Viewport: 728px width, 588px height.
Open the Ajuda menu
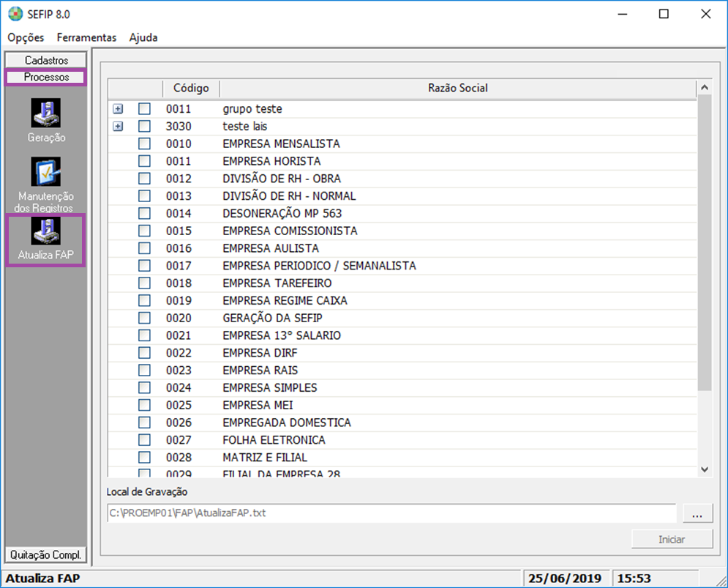click(x=143, y=37)
